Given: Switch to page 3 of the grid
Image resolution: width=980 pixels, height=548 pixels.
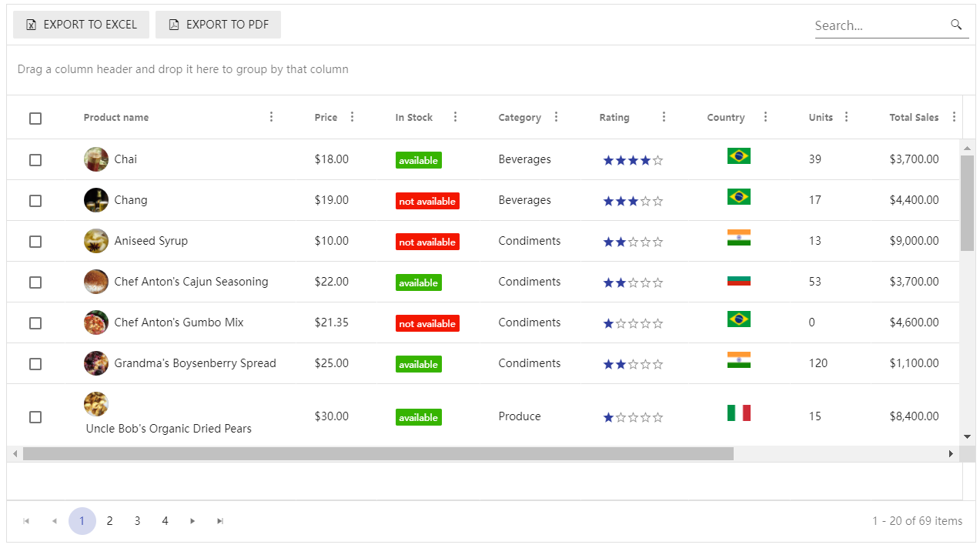Looking at the screenshot, I should tap(137, 521).
